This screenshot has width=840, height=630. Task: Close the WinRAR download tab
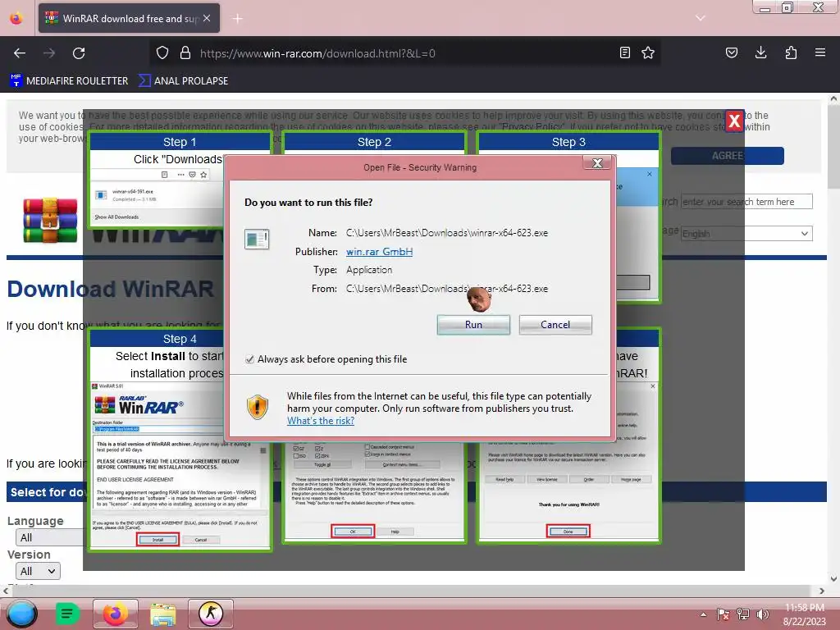click(207, 18)
